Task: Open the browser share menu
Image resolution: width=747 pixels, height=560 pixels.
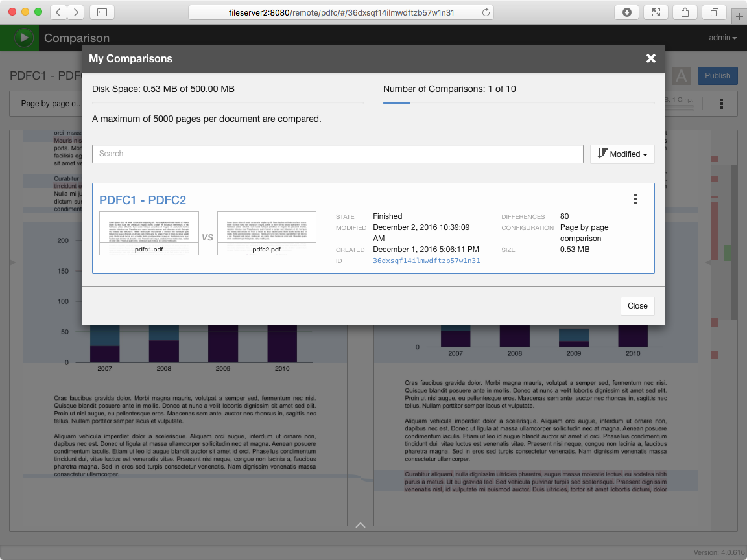Action: point(685,12)
